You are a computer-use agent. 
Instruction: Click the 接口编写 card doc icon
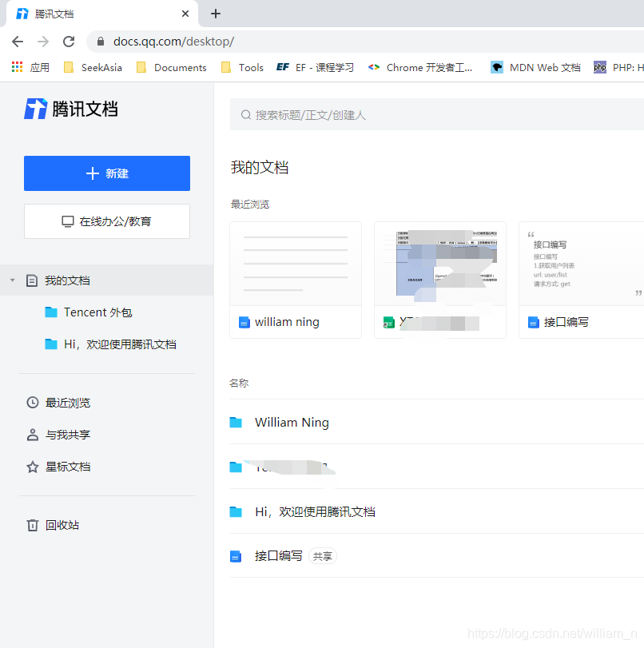534,322
